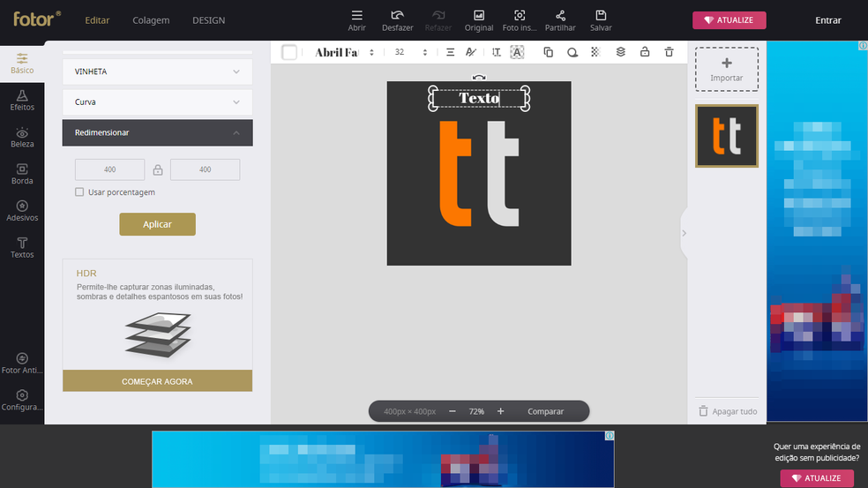Click the bottom-right ATUALIZE button
Screen dimensions: 868x488
pyautogui.click(x=817, y=478)
